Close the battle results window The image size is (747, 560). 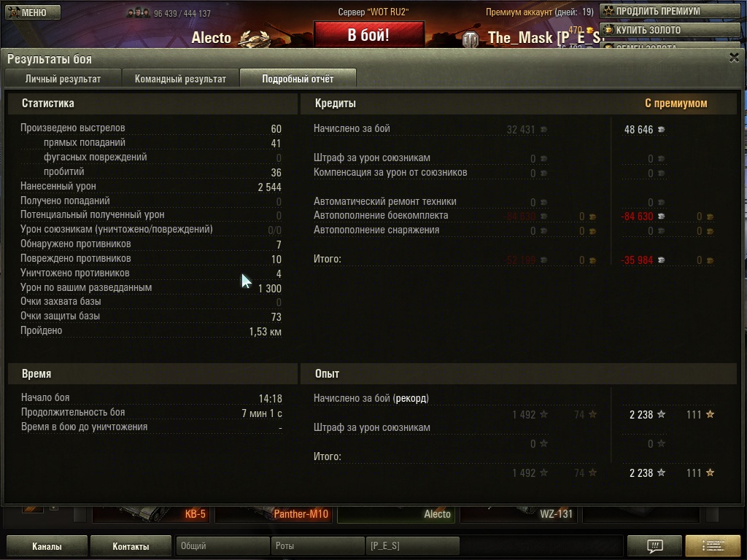click(x=734, y=58)
